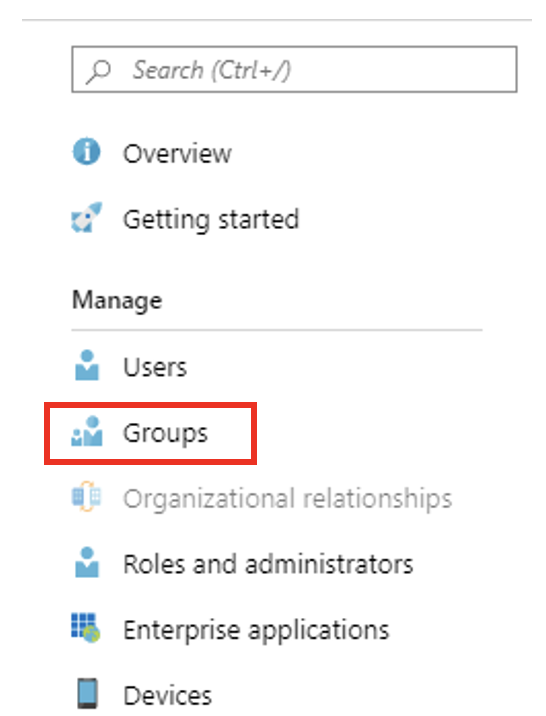
Task: Select Groups in the Manage section
Action: pos(165,433)
